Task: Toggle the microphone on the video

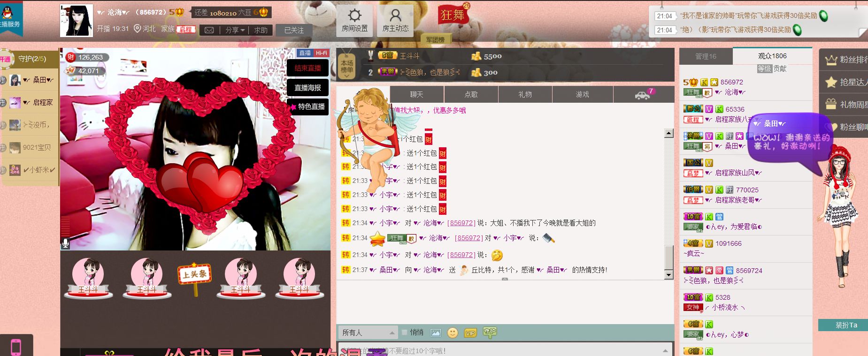Action: [x=66, y=243]
